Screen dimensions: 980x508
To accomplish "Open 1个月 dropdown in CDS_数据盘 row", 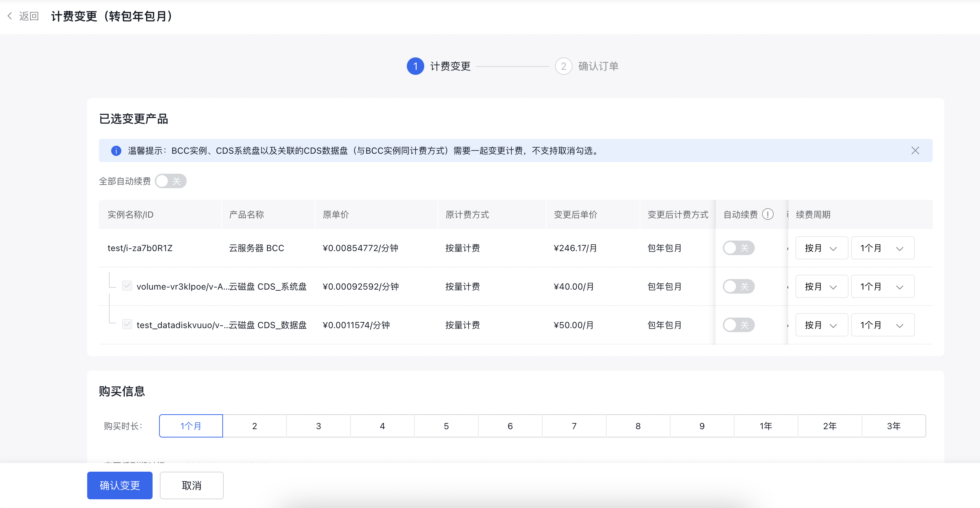I will (x=882, y=325).
